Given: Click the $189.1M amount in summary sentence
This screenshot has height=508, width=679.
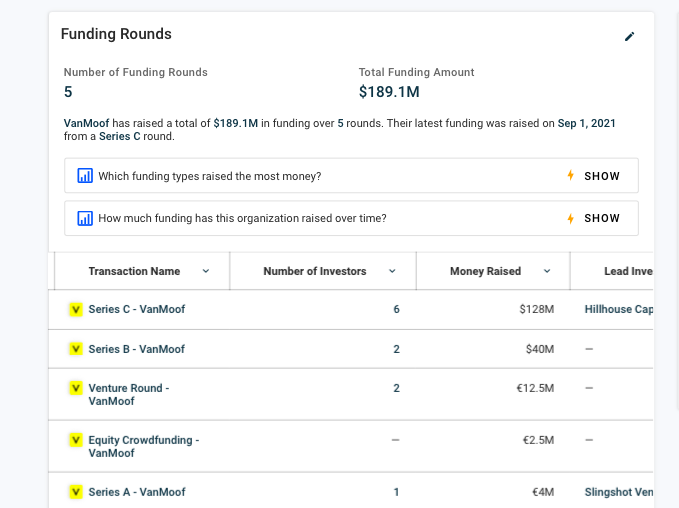Looking at the screenshot, I should pos(236,123).
